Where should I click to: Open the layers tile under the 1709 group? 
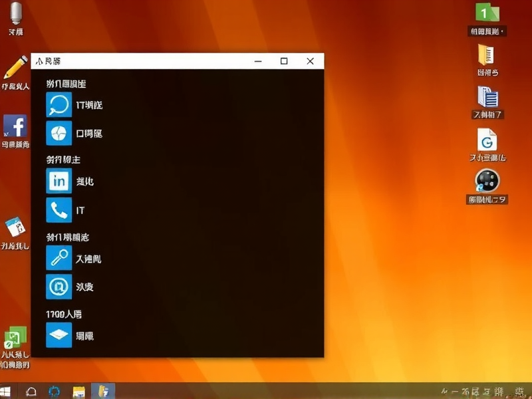[59, 335]
